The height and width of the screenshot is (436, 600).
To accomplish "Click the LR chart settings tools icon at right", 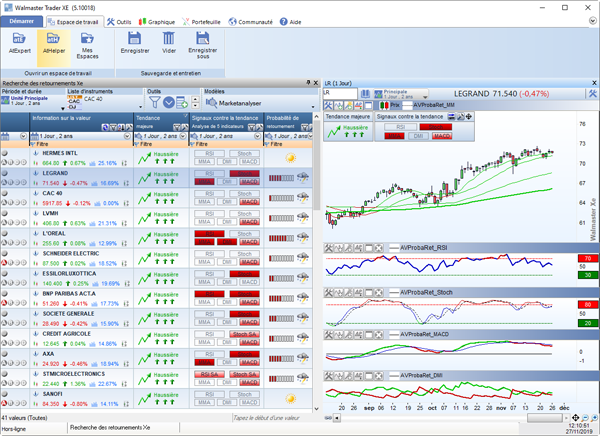I will [x=592, y=94].
